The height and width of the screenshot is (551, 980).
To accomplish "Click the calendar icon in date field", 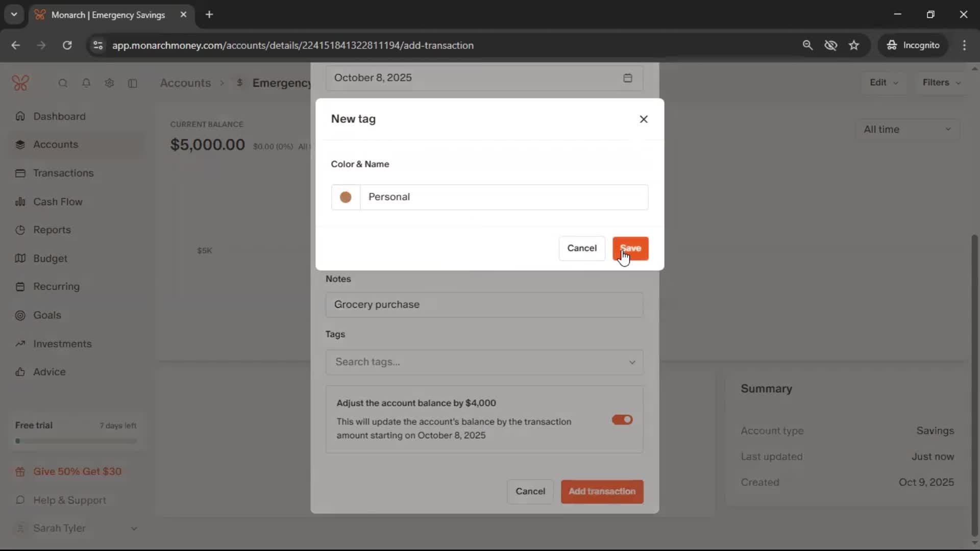I will click(x=627, y=78).
